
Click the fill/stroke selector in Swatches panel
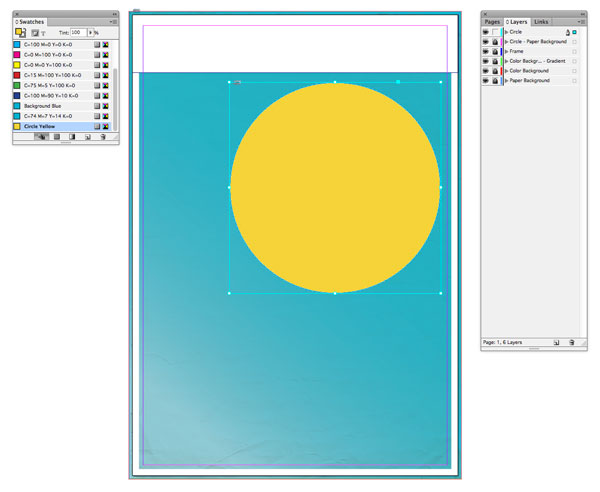[x=20, y=33]
